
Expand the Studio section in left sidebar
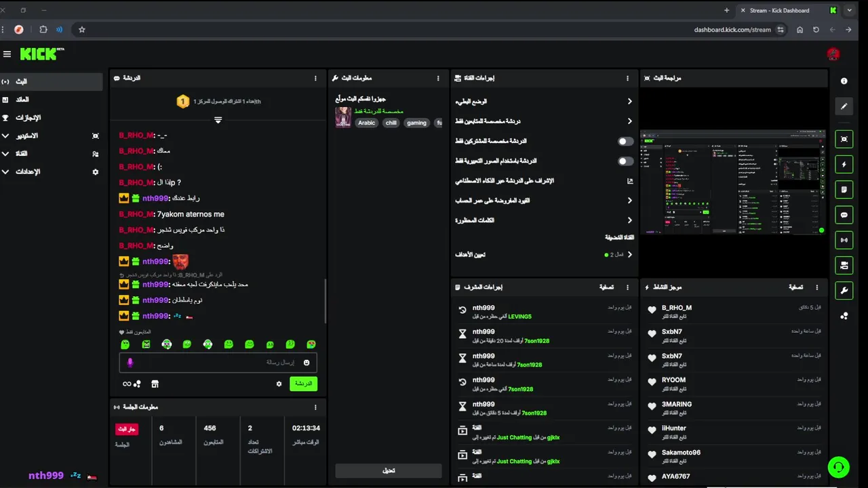pos(51,136)
